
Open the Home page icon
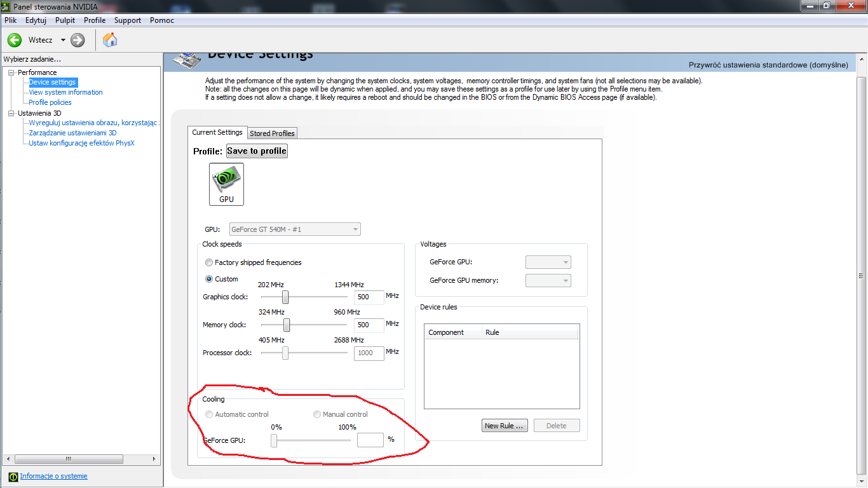[110, 40]
